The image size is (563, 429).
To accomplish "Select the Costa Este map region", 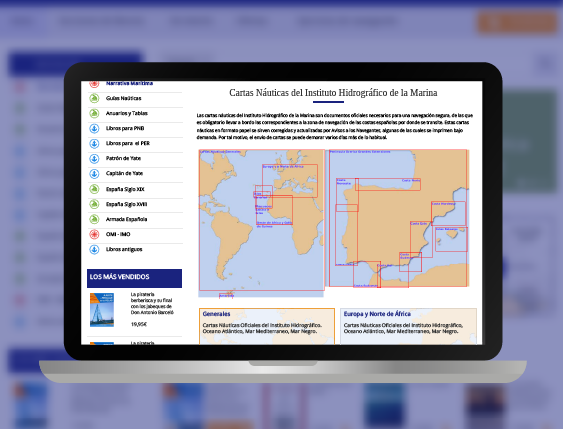I will [x=421, y=239].
